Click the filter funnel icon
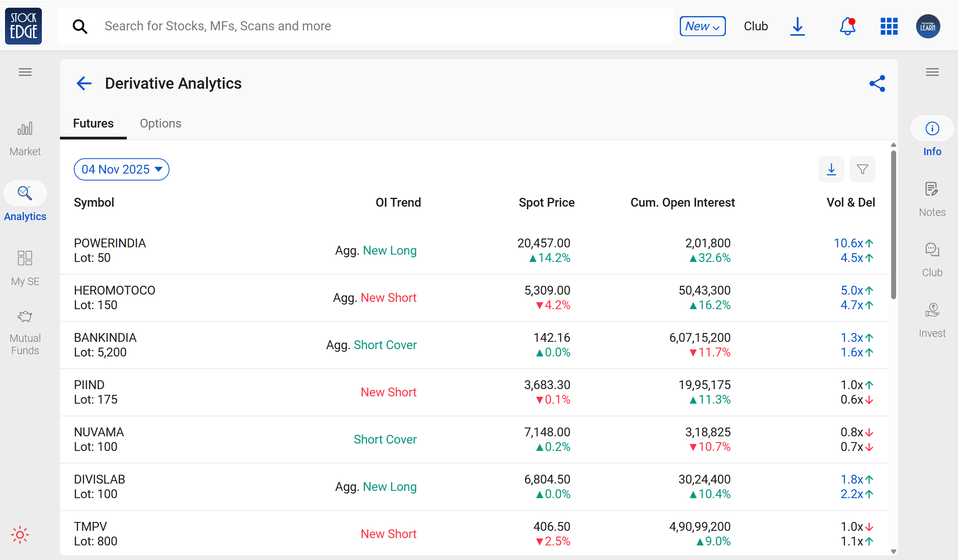Image resolution: width=958 pixels, height=560 pixels. click(x=862, y=169)
